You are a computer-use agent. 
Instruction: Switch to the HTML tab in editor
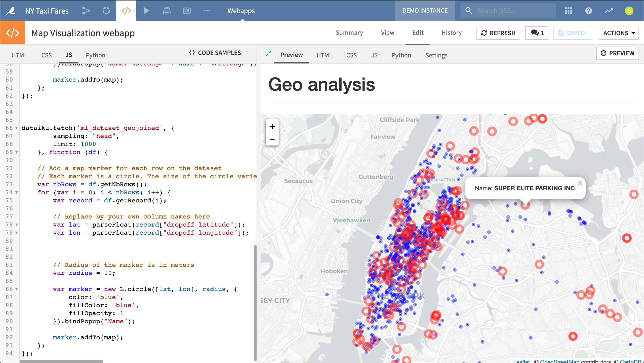[x=19, y=55]
